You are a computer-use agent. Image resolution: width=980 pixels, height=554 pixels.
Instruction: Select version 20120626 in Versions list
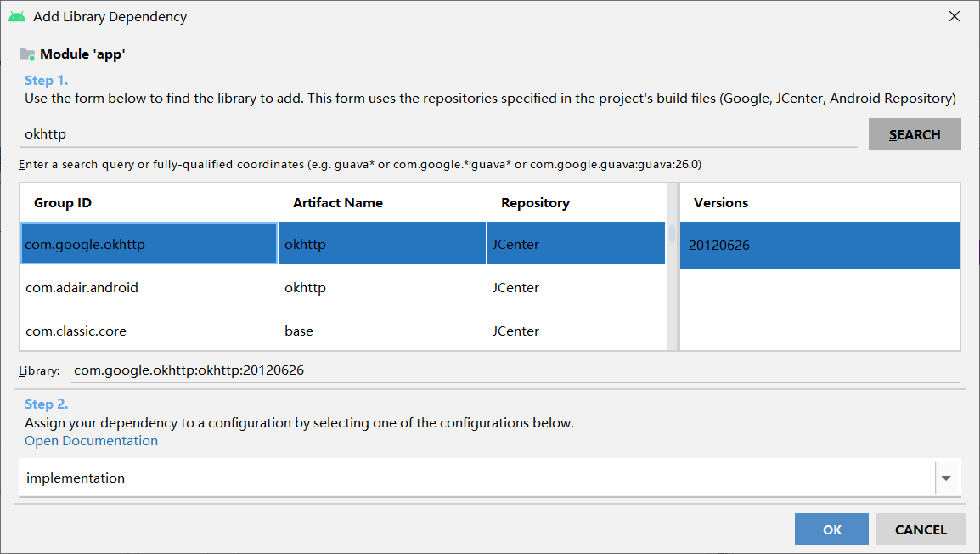tap(819, 246)
